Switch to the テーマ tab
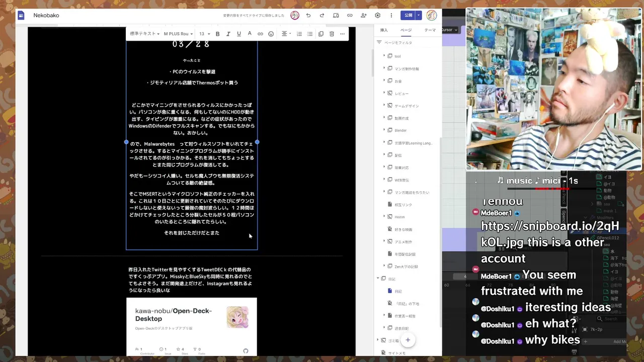Viewport: 644px width, 362px height. click(430, 30)
